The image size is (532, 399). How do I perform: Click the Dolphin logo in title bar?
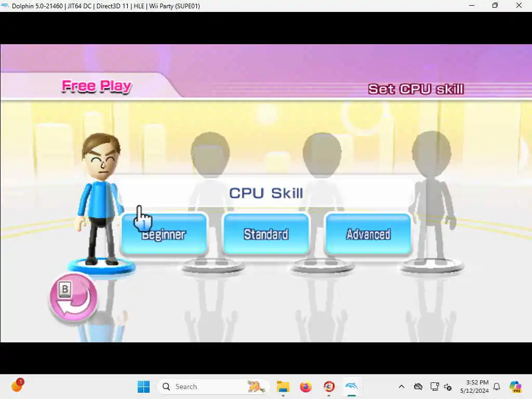coord(5,6)
